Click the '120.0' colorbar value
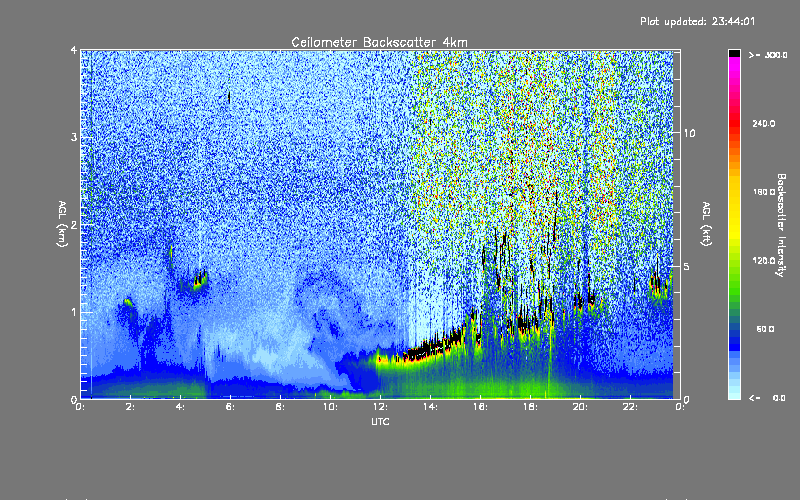This screenshot has height=500, width=800. [x=764, y=260]
